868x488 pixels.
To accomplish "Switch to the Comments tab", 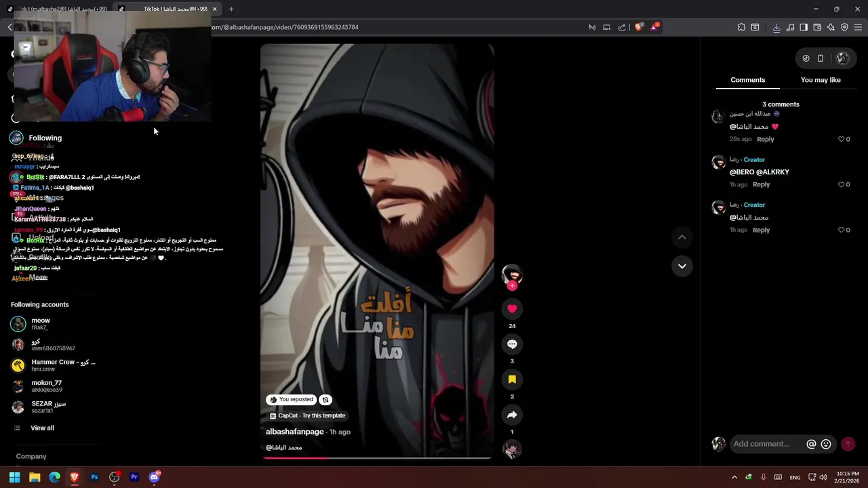I will pos(748,80).
